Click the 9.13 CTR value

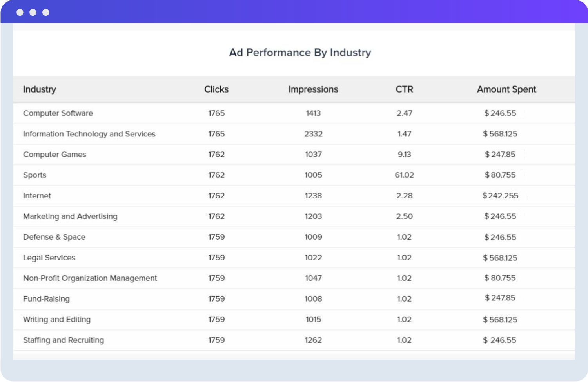(404, 155)
